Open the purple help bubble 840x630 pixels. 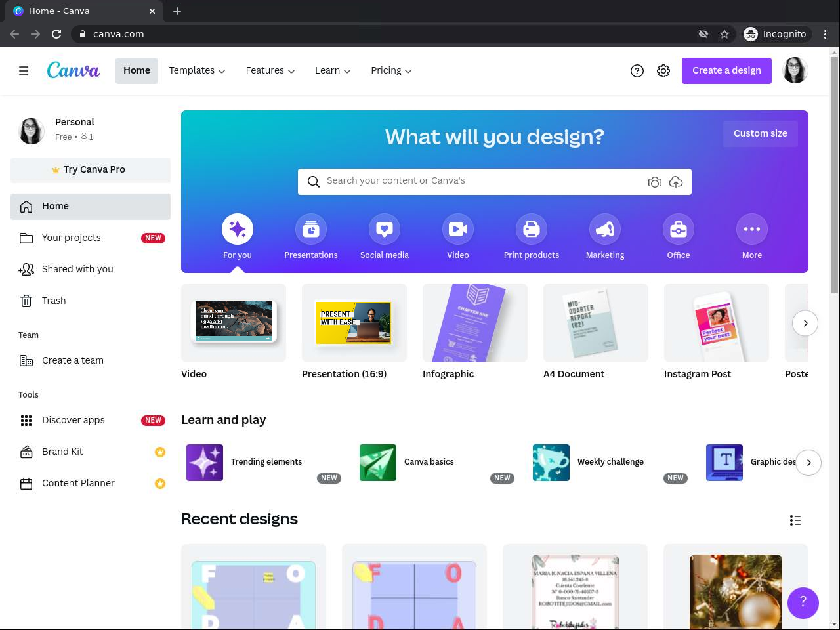click(803, 602)
